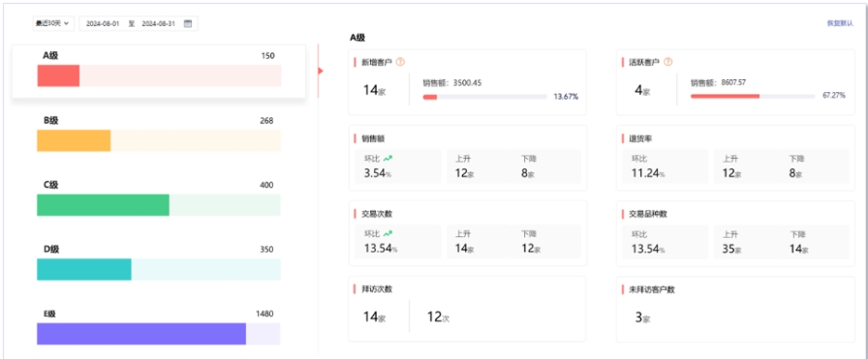This screenshot has width=868, height=359.
Task: Click 上升 14家 in the 交易次数 card
Action: pos(464,242)
